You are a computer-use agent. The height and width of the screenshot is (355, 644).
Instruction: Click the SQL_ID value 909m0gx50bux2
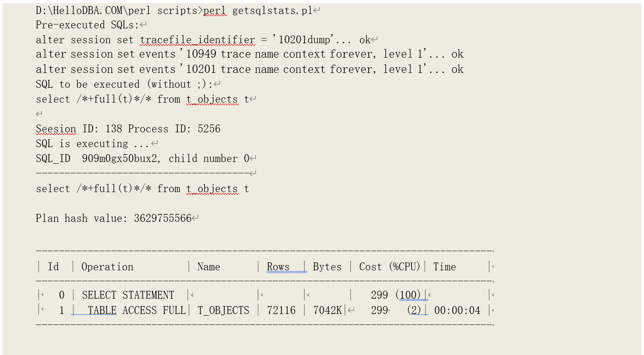click(119, 159)
